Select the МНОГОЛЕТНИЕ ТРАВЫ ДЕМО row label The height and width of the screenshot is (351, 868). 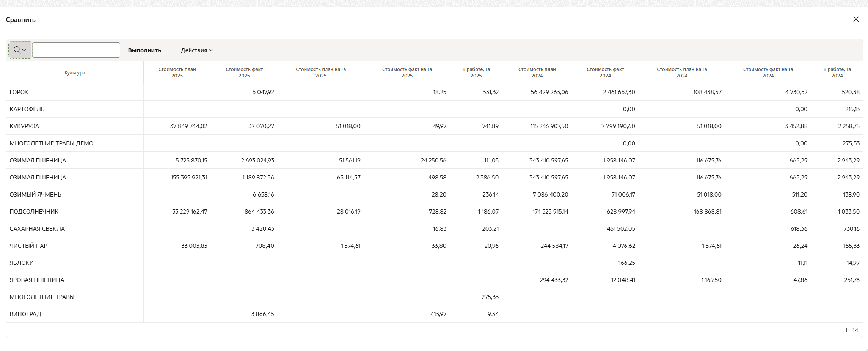tap(52, 143)
